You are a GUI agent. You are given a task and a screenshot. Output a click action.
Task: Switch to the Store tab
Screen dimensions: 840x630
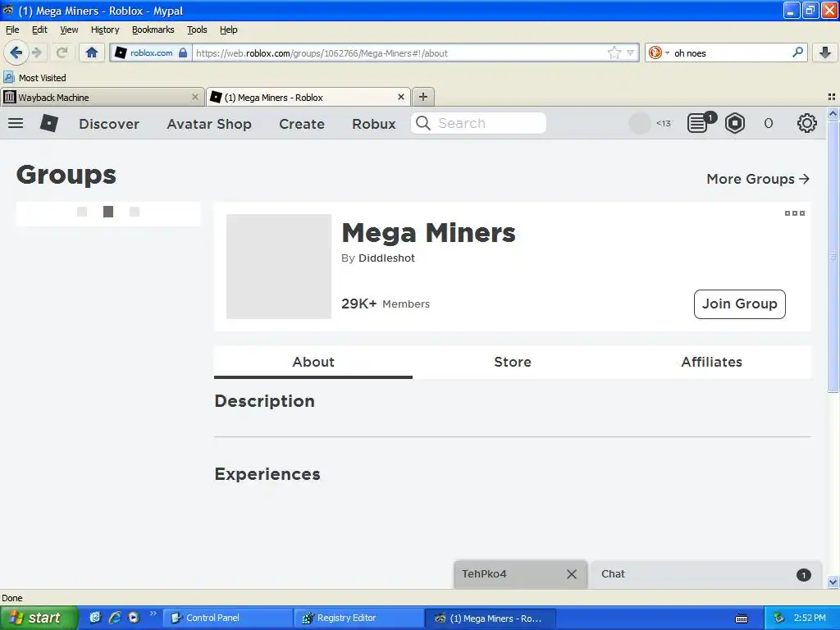(x=512, y=362)
